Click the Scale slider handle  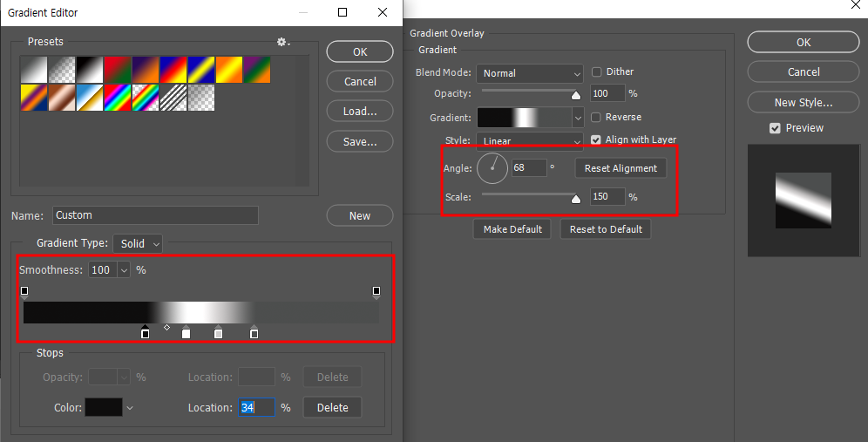coord(576,199)
